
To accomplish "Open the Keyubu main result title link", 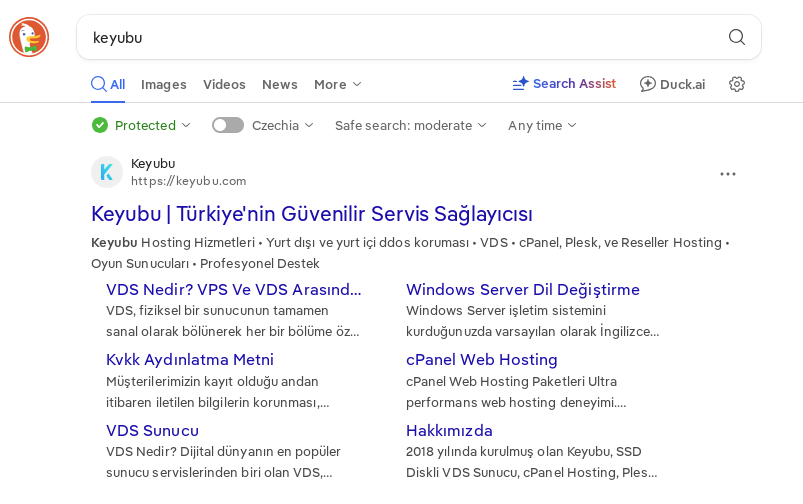I will (312, 214).
